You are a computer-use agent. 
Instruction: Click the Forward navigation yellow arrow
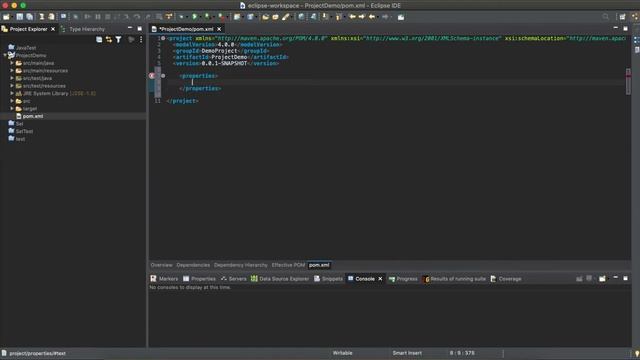click(362, 17)
